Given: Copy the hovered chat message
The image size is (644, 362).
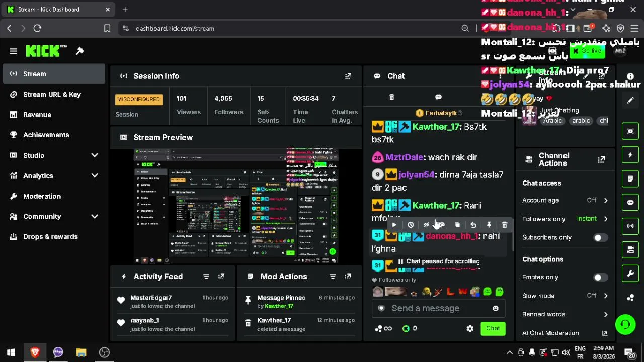Looking at the screenshot, I should point(457,225).
